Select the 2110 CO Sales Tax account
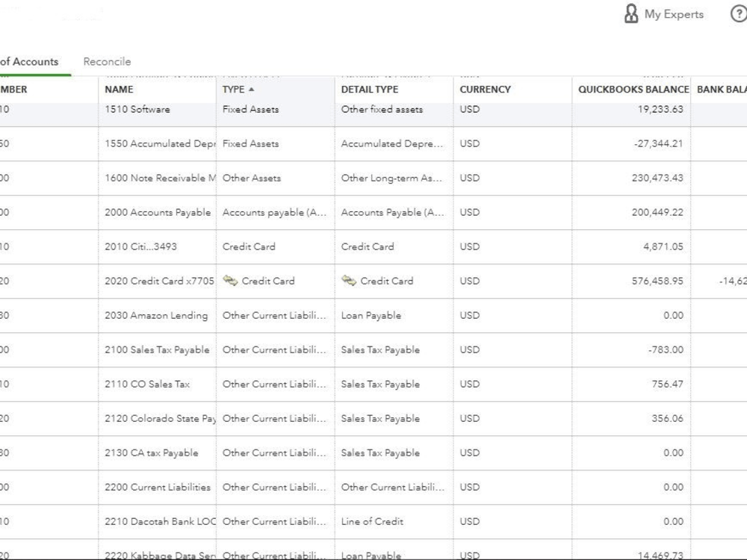Image resolution: width=747 pixels, height=560 pixels. pos(147,383)
